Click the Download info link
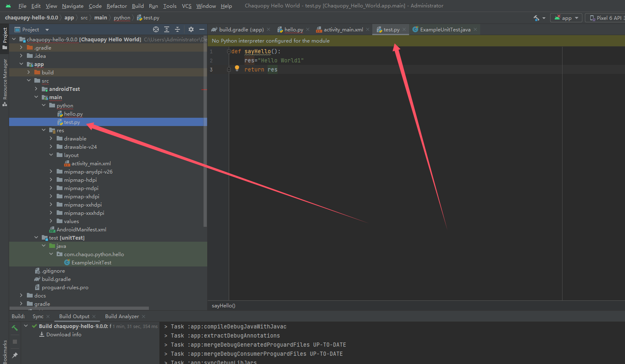This screenshot has height=364, width=625. [63, 334]
